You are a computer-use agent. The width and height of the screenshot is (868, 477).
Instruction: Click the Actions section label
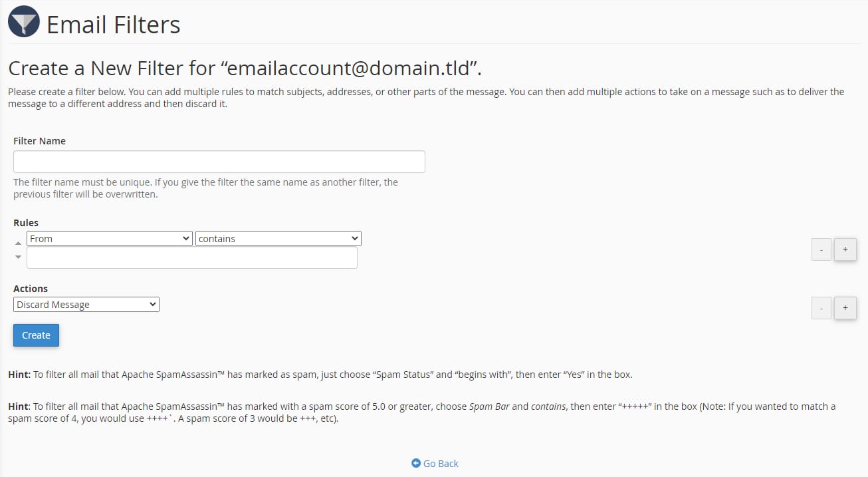(x=29, y=288)
